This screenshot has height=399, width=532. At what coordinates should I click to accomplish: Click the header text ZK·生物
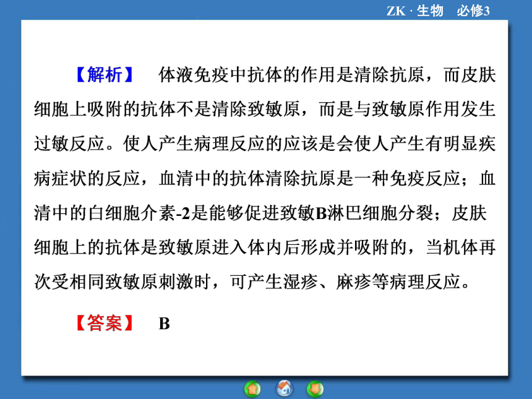415,11
